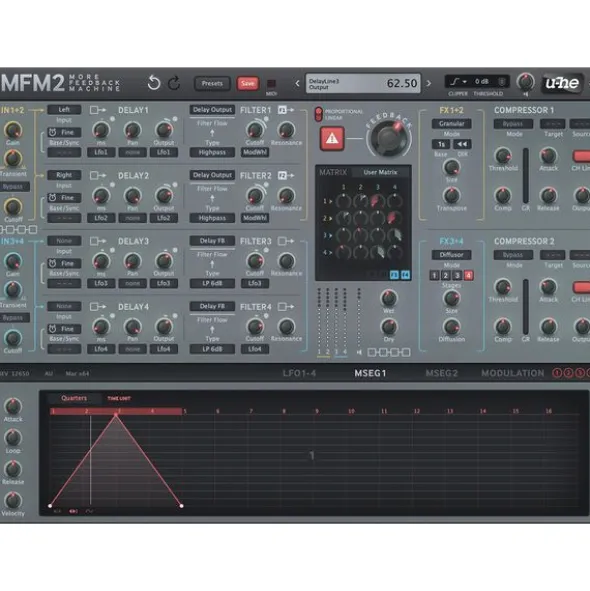Open the Filter1 Filter Flow Delay Output selector
This screenshot has width=590, height=591.
tap(212, 110)
